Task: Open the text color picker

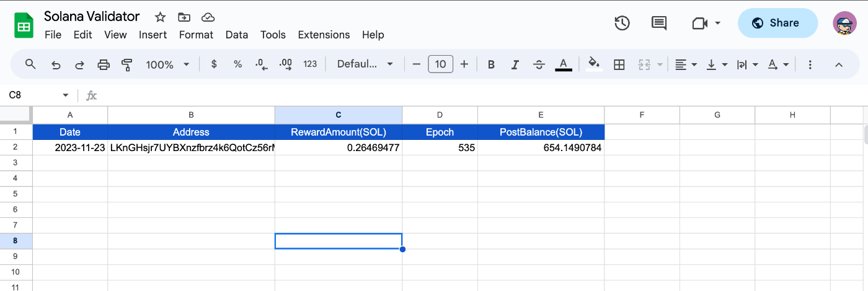Action: (x=563, y=64)
